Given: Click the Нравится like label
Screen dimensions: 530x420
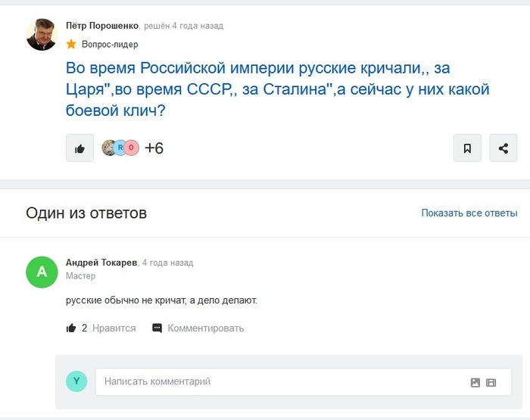Looking at the screenshot, I should coord(114,328).
